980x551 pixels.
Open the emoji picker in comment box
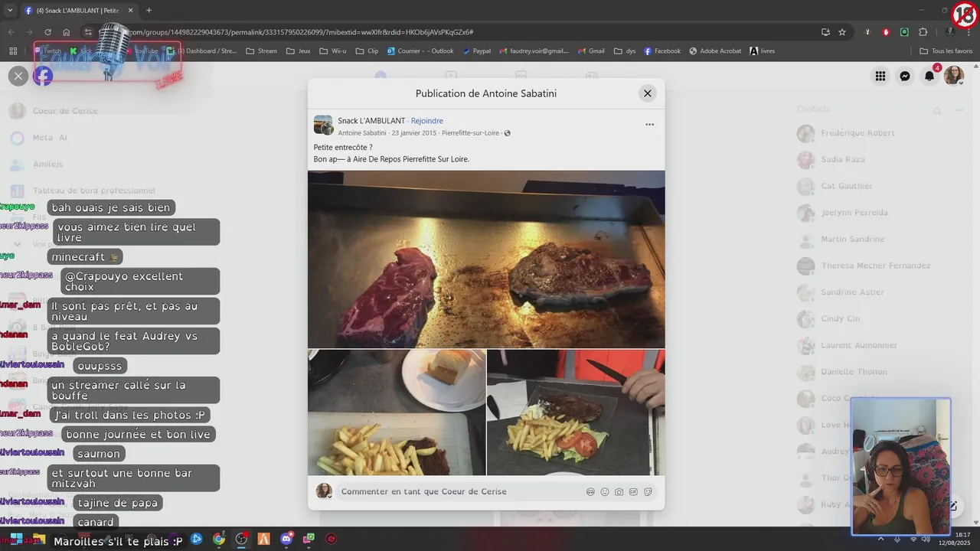pos(605,492)
